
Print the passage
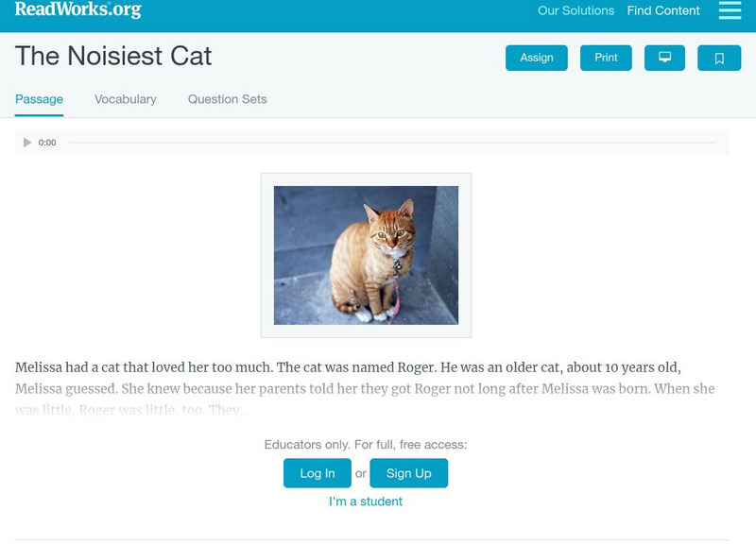tap(606, 58)
